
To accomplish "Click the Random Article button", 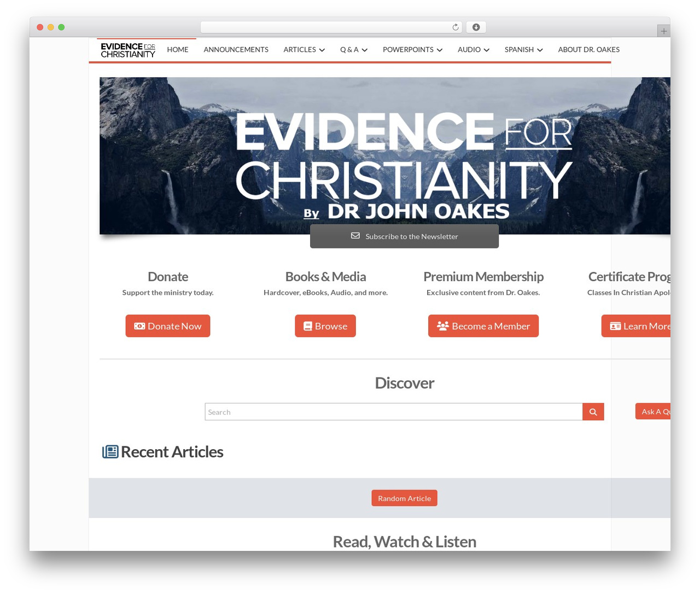I will point(404,498).
